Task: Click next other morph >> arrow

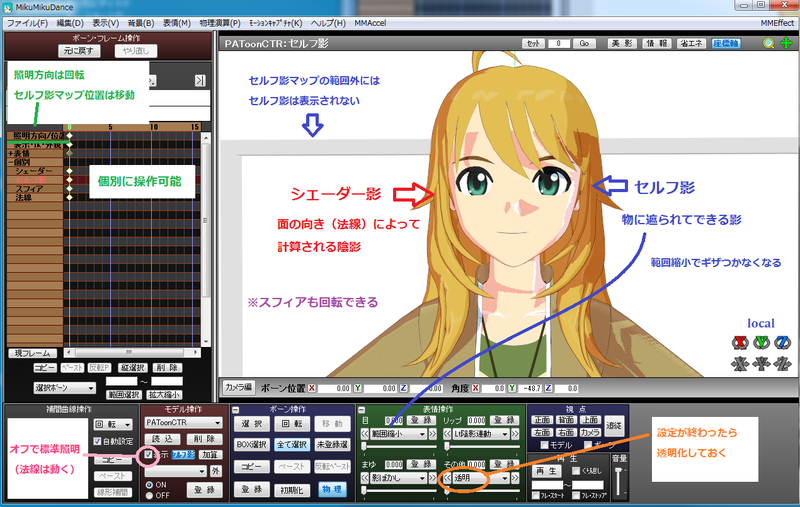Action: (515, 478)
